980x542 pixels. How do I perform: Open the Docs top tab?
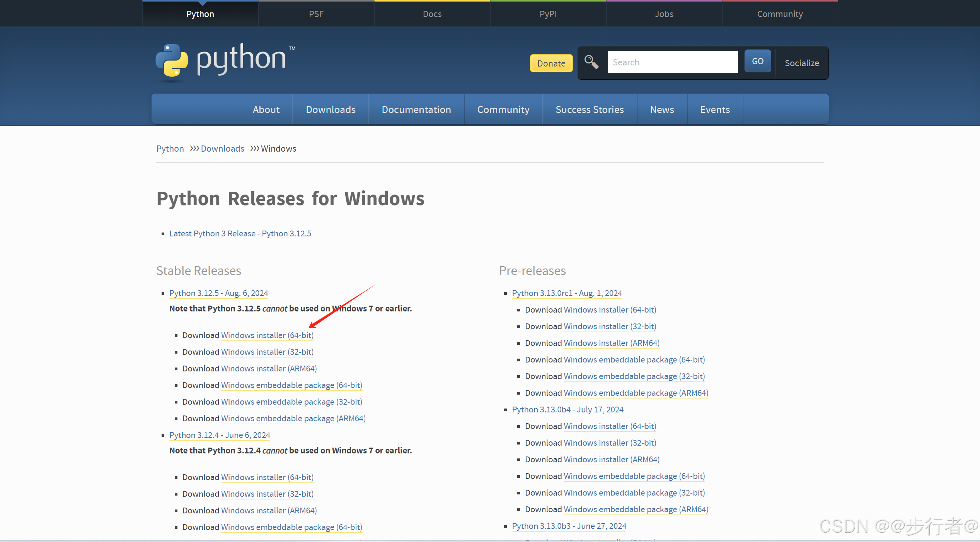click(x=432, y=14)
